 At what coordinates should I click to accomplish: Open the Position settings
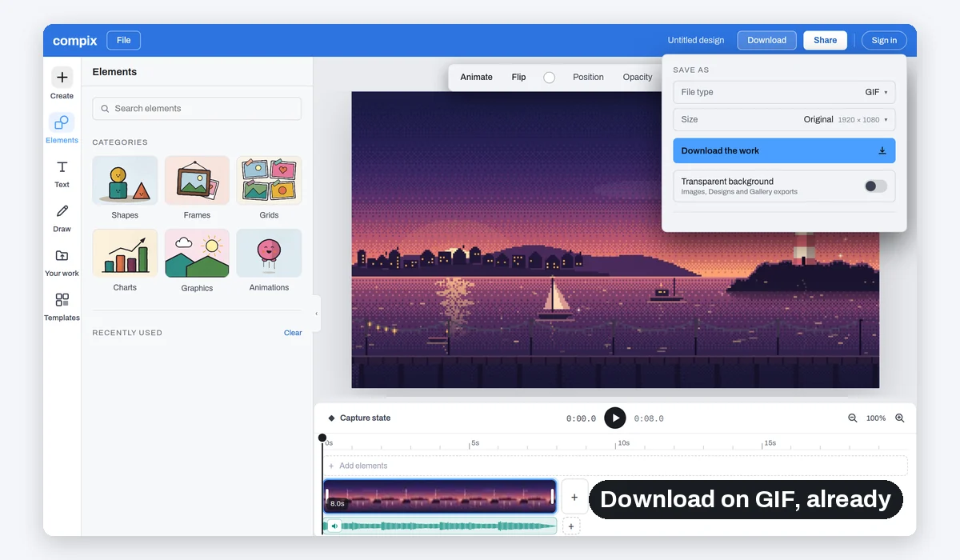588,77
